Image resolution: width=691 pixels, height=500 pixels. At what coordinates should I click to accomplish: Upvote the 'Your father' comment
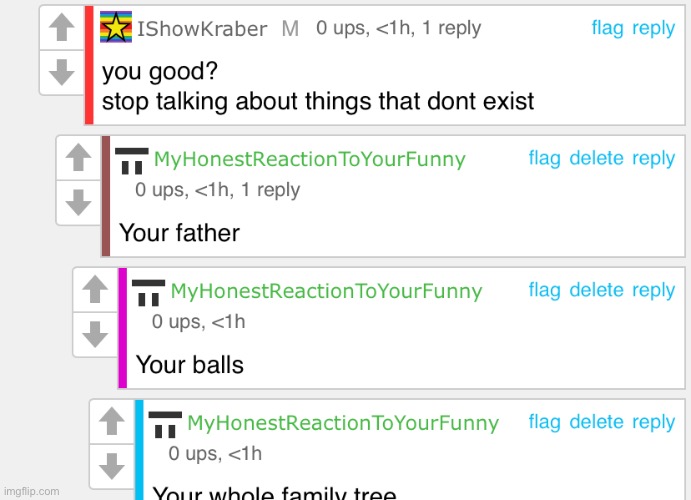(78, 157)
